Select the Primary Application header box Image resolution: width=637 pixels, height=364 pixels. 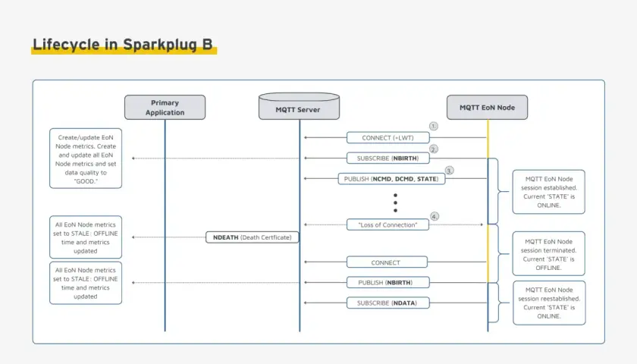165,107
